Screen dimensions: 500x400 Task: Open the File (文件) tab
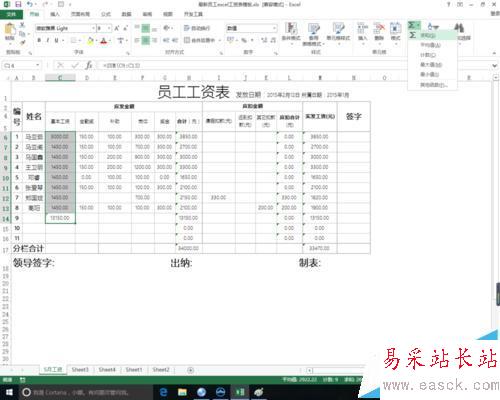tap(11, 14)
